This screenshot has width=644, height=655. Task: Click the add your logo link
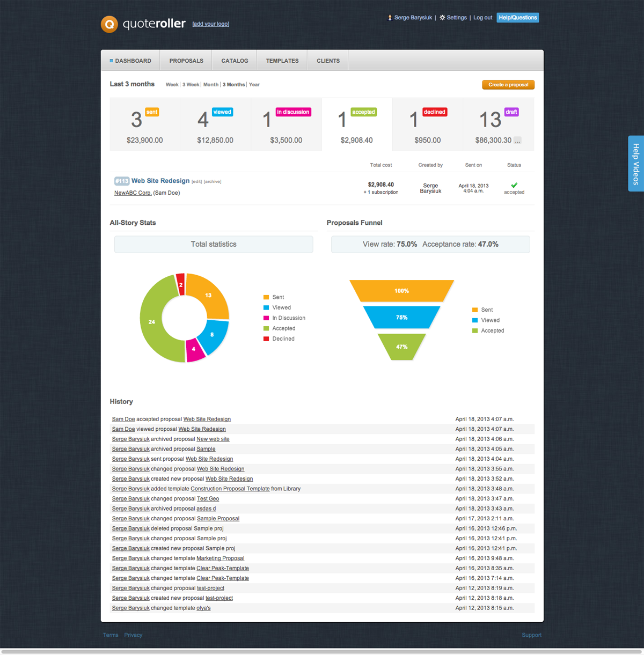(x=211, y=24)
